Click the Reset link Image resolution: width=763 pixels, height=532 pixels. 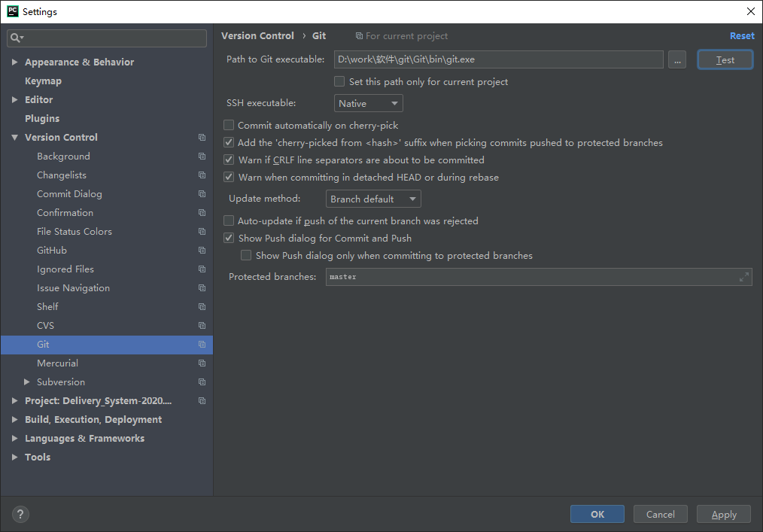(x=742, y=36)
